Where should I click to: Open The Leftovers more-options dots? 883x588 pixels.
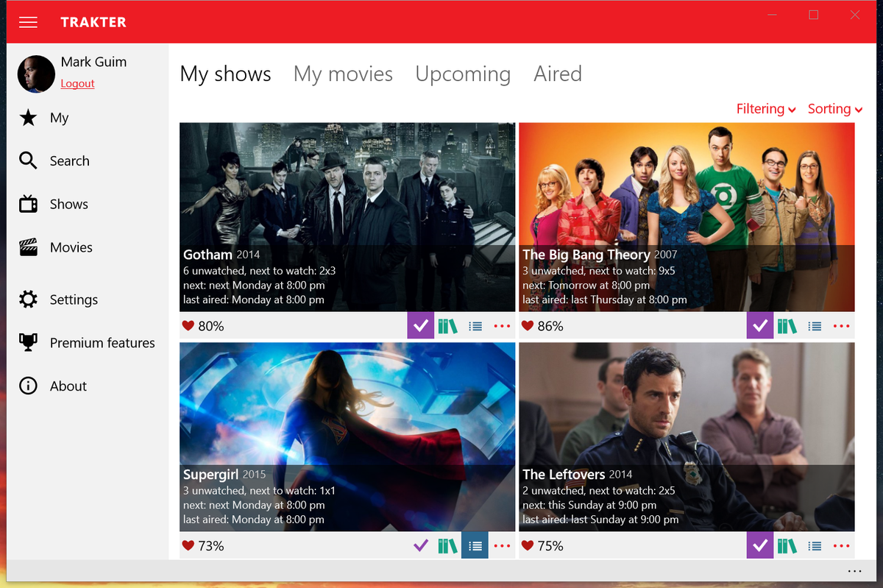[842, 545]
